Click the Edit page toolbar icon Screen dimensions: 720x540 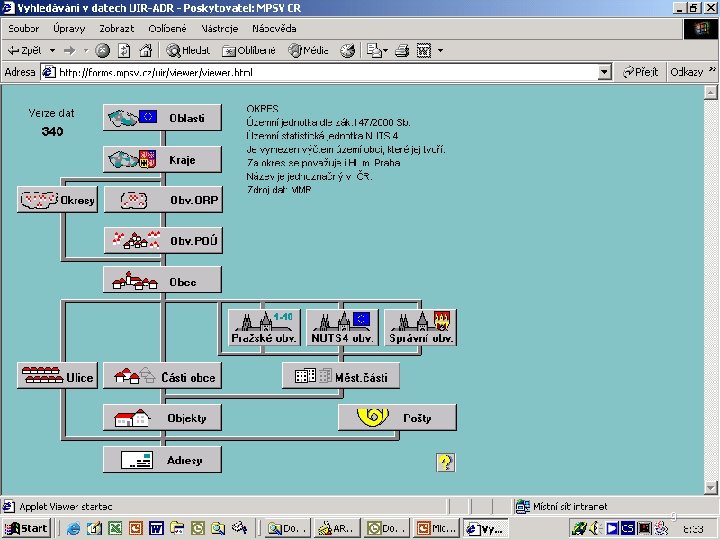[423, 51]
